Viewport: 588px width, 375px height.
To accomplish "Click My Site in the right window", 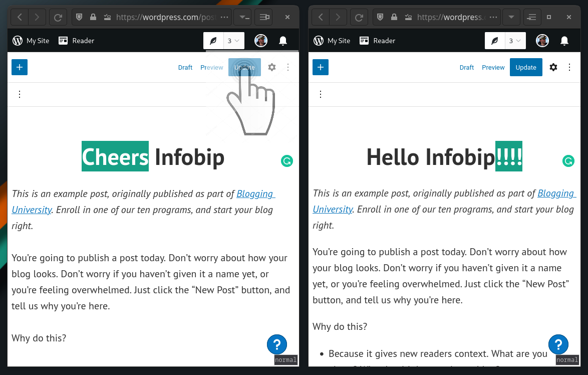I will tap(332, 41).
